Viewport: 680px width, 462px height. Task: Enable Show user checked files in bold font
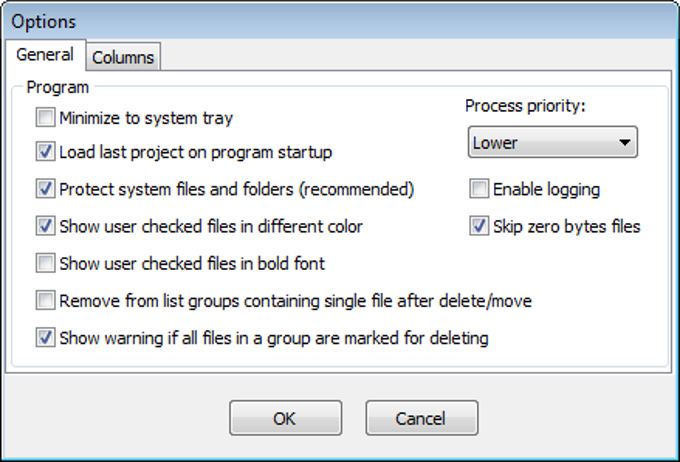(45, 264)
